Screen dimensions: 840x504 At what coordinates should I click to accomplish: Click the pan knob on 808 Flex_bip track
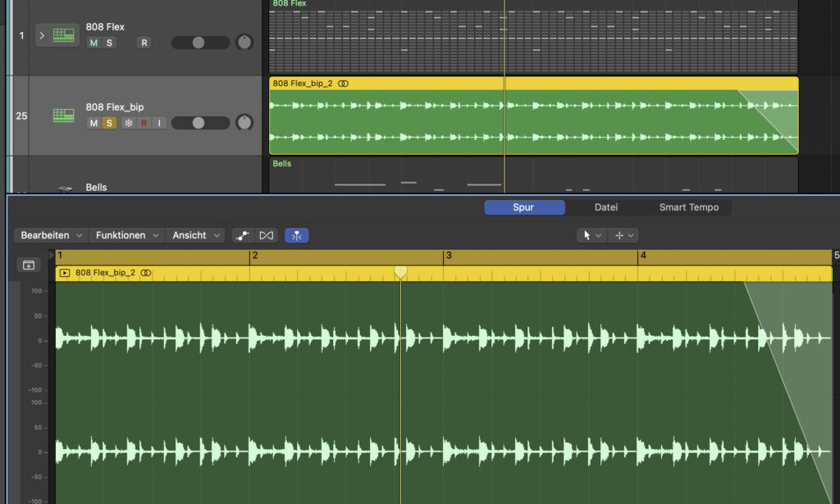click(x=244, y=123)
